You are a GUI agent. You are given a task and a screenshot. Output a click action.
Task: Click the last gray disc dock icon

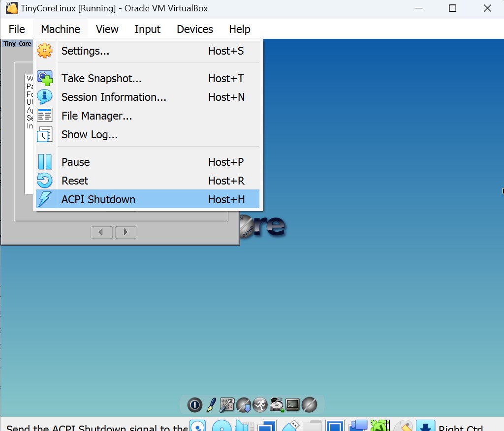click(309, 405)
